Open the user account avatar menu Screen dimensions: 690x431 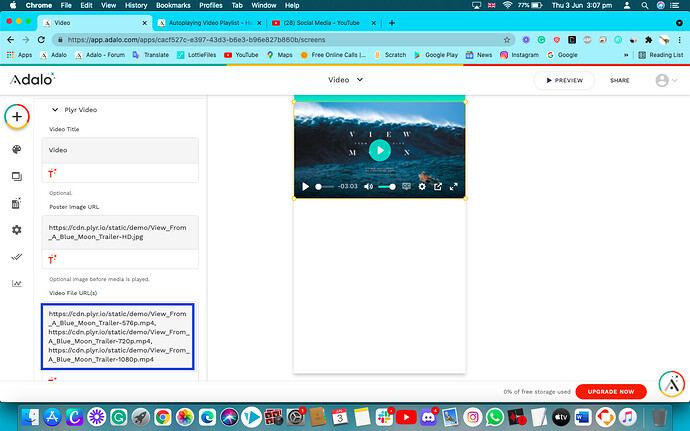(666, 80)
